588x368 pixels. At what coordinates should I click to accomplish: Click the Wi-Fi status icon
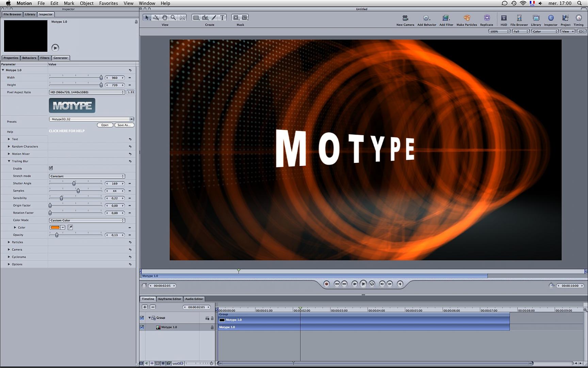pos(523,3)
